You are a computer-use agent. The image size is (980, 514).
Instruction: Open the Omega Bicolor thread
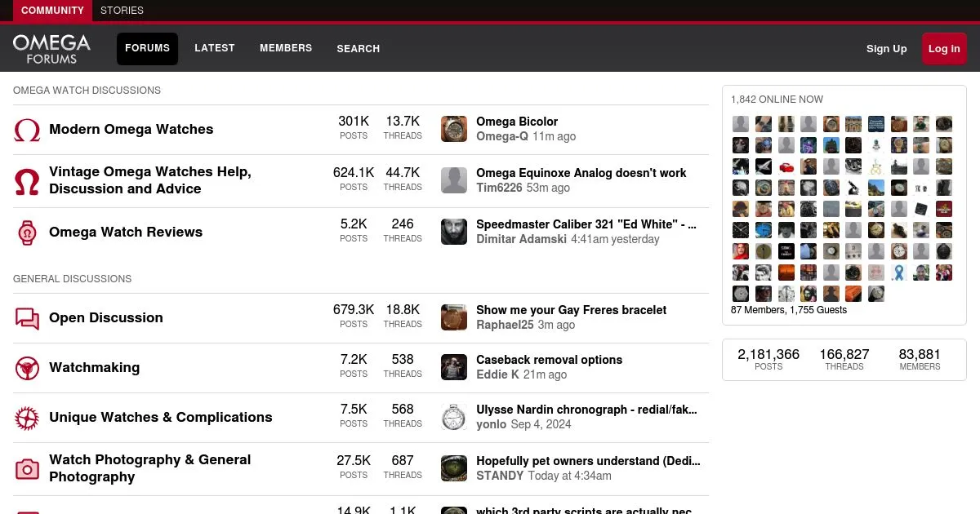point(517,122)
